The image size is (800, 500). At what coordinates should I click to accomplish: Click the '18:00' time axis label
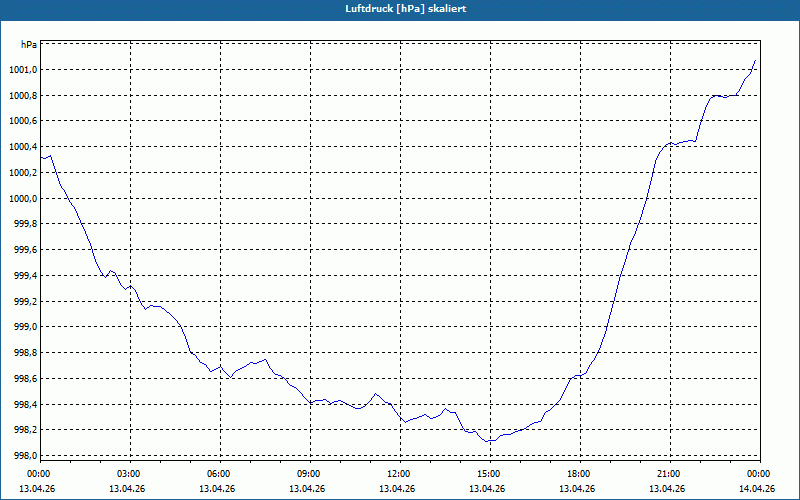pos(577,474)
